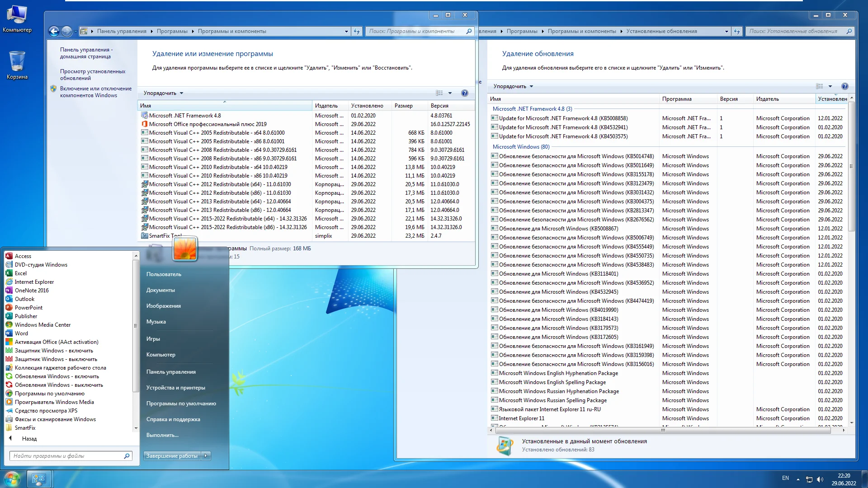Click the Назад link in the Start menu
The height and width of the screenshot is (488, 868).
pos(29,439)
